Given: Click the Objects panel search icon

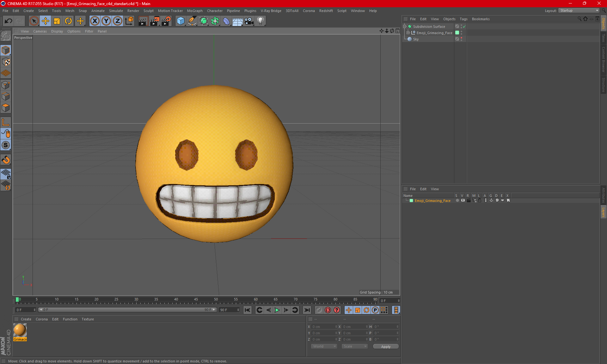Looking at the screenshot, I should point(579,19).
